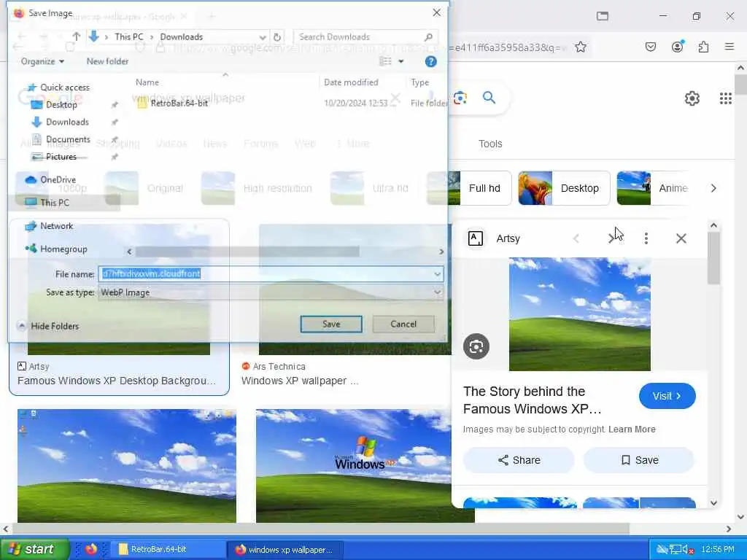Share the previewed image
The image size is (747, 560).
tap(519, 460)
